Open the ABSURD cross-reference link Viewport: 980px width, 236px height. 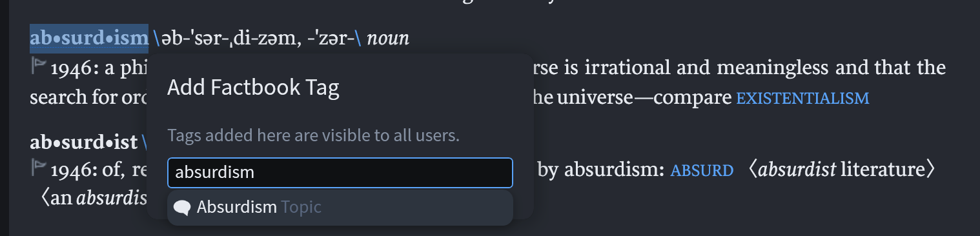click(x=702, y=171)
